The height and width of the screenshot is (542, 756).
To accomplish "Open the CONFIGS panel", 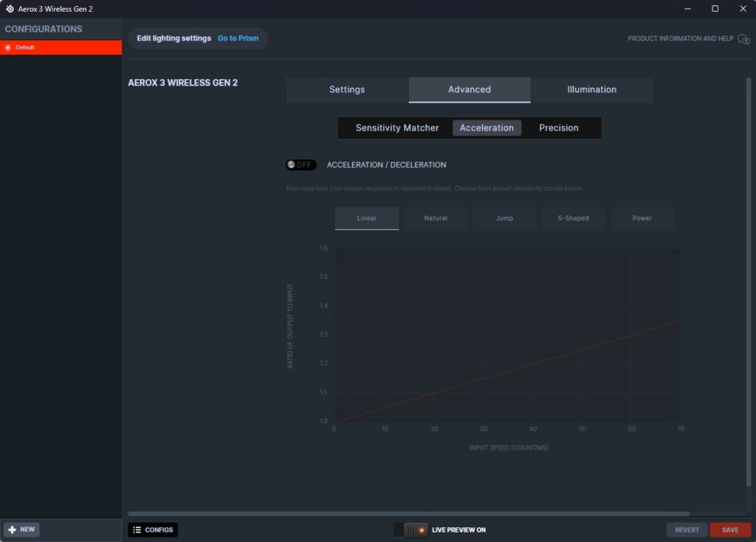I will pyautogui.click(x=153, y=530).
